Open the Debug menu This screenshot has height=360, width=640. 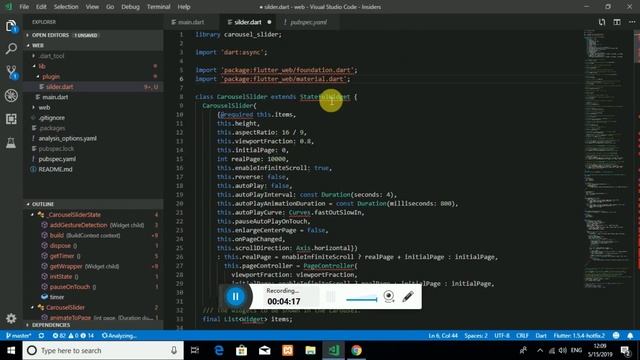point(130,7)
